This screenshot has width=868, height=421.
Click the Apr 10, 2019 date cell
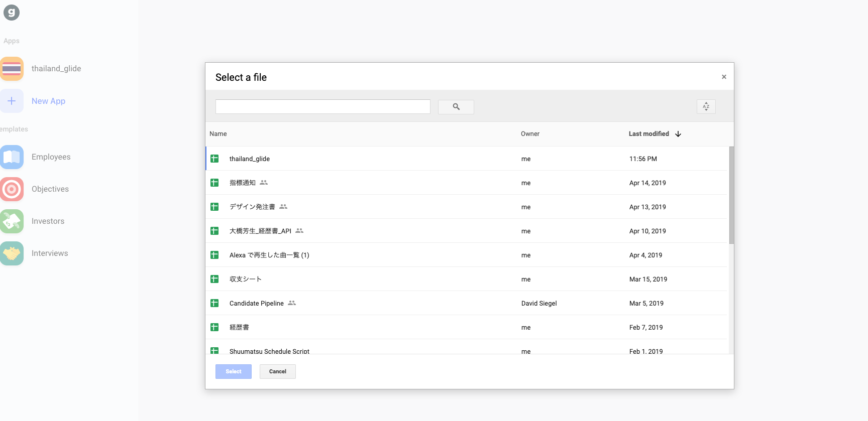[647, 231]
